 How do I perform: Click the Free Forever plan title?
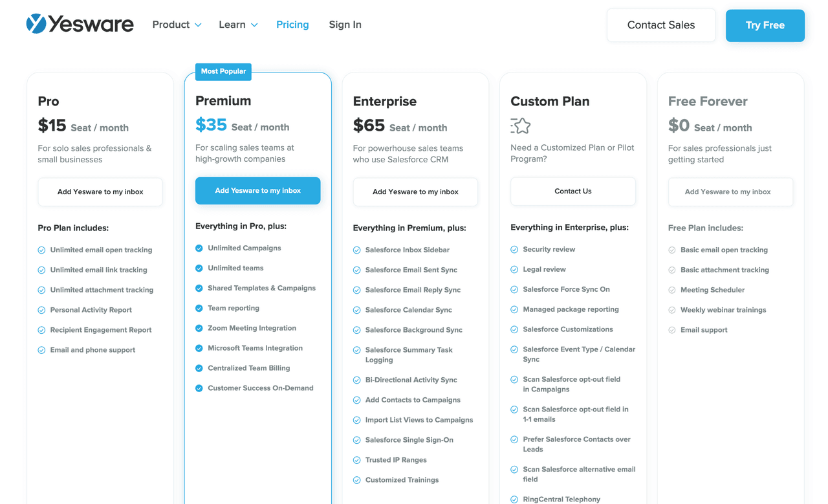pos(708,102)
